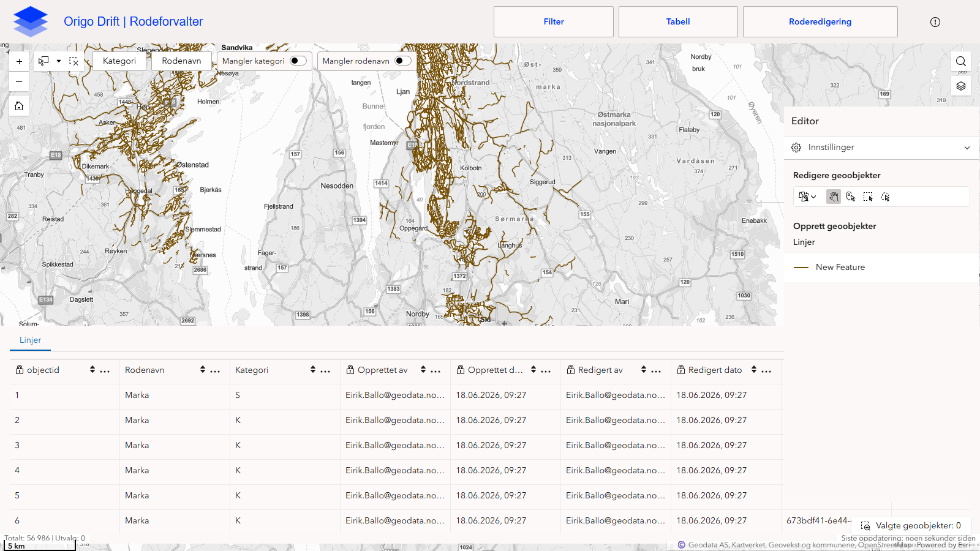Image resolution: width=980 pixels, height=551 pixels.
Task: Click Valgte geoobjekter: 0 indicator
Action: tap(911, 526)
